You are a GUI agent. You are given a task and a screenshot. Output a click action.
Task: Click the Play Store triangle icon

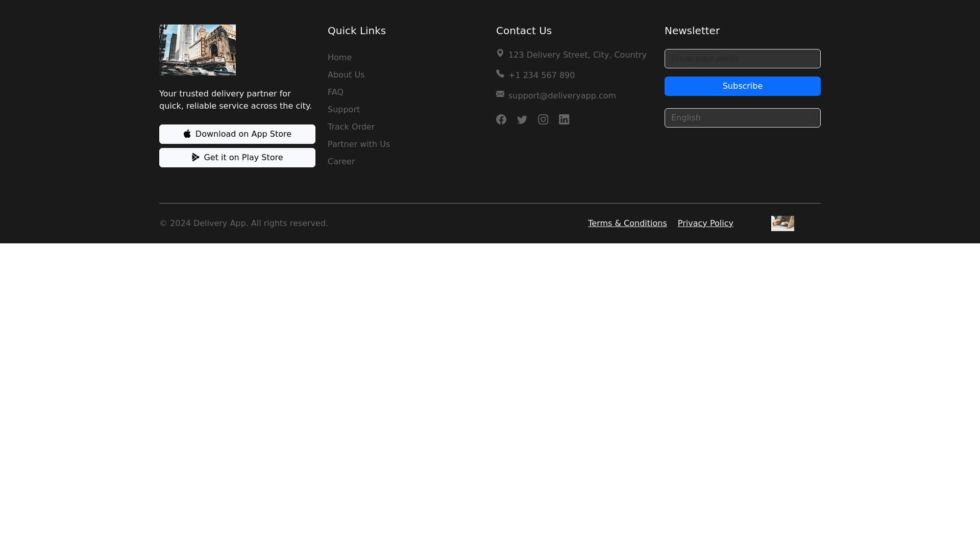coord(195,157)
